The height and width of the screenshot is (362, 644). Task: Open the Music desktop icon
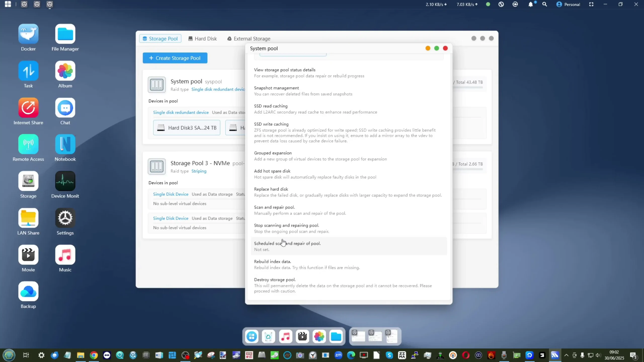(65, 255)
